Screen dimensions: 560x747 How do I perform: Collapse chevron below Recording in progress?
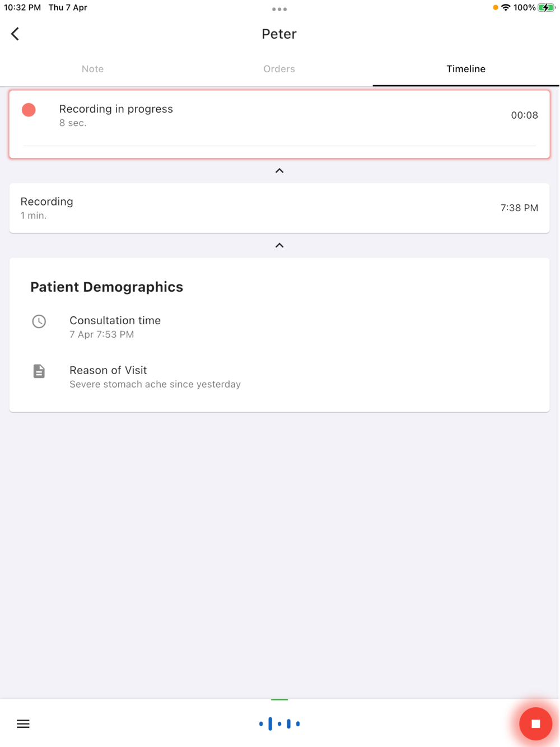(279, 171)
